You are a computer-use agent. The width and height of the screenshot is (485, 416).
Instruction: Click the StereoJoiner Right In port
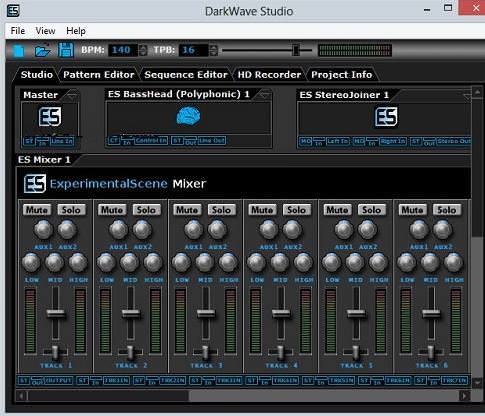point(393,141)
